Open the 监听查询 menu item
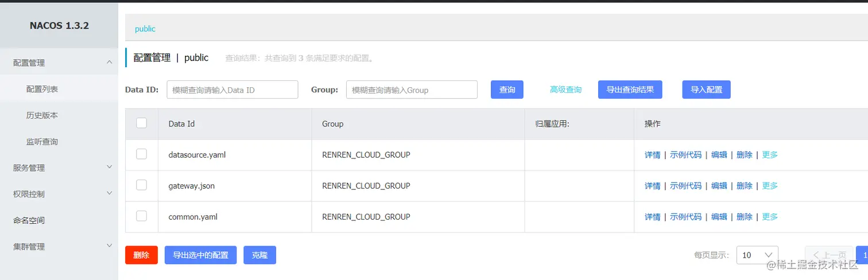The width and height of the screenshot is (868, 280). tap(42, 142)
